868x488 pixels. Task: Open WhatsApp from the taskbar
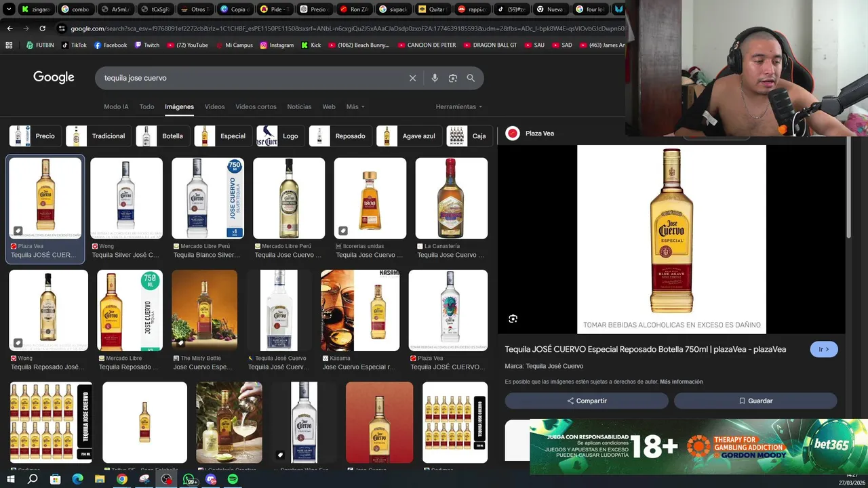pos(189,479)
